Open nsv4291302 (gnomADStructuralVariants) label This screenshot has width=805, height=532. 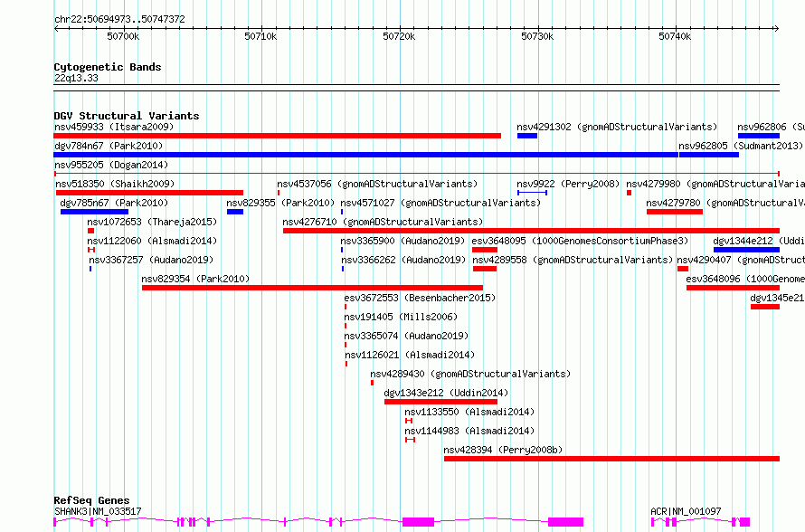[x=617, y=127]
